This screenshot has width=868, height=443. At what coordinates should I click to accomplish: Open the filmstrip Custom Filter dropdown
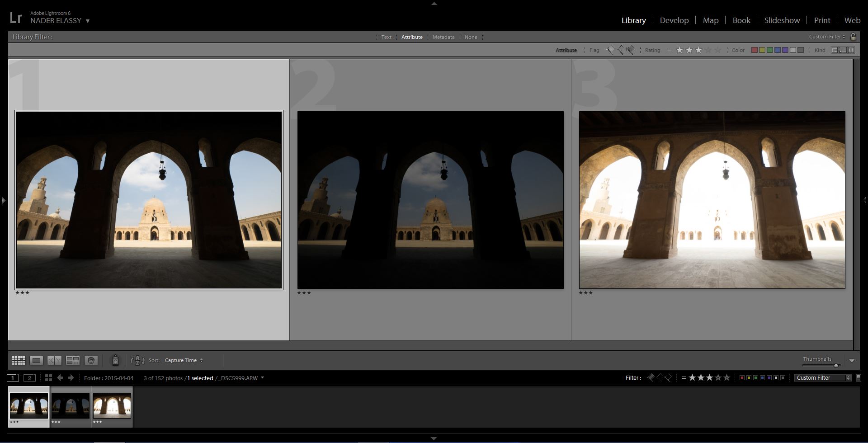[823, 378]
